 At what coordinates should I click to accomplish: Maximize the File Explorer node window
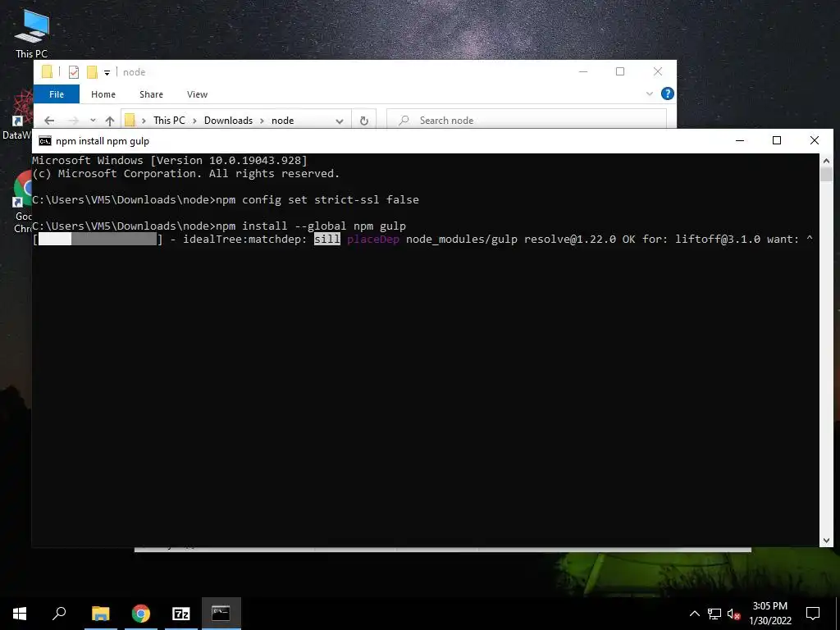(x=620, y=71)
